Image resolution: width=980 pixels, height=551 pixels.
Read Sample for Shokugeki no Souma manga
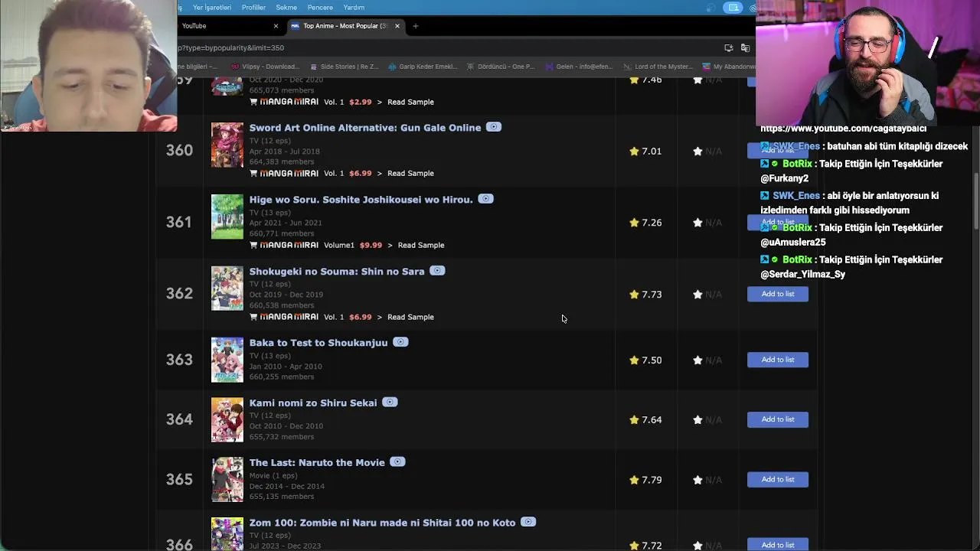(410, 317)
